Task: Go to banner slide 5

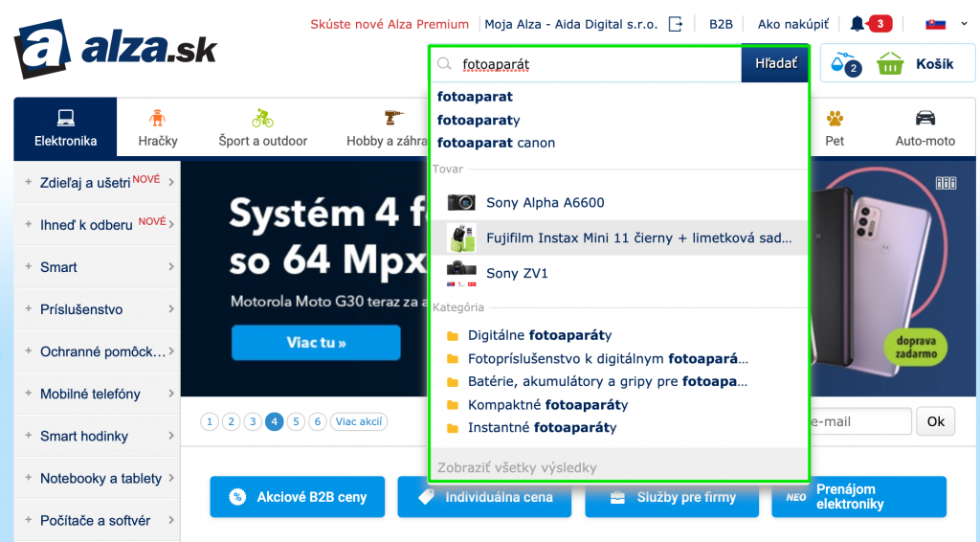Action: [x=297, y=422]
